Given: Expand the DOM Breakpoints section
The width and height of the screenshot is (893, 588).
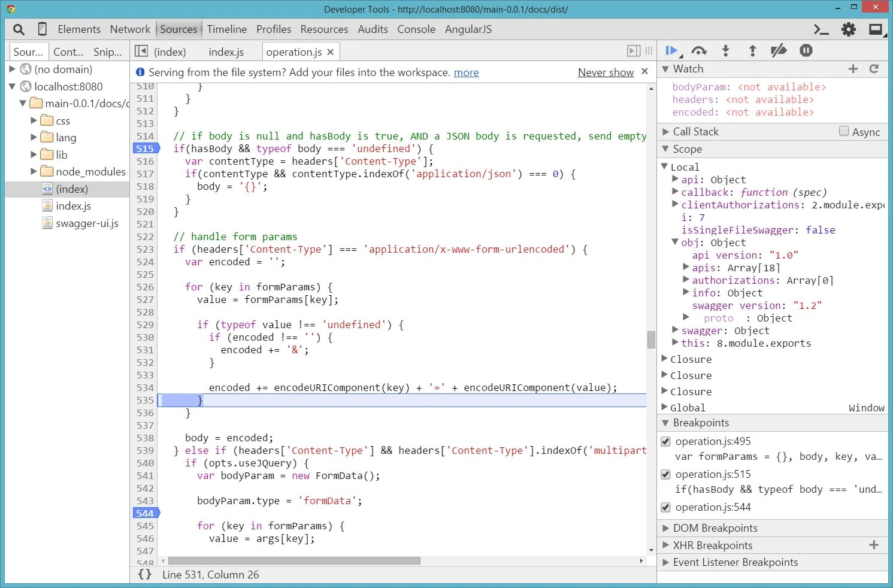Looking at the screenshot, I should (x=665, y=528).
